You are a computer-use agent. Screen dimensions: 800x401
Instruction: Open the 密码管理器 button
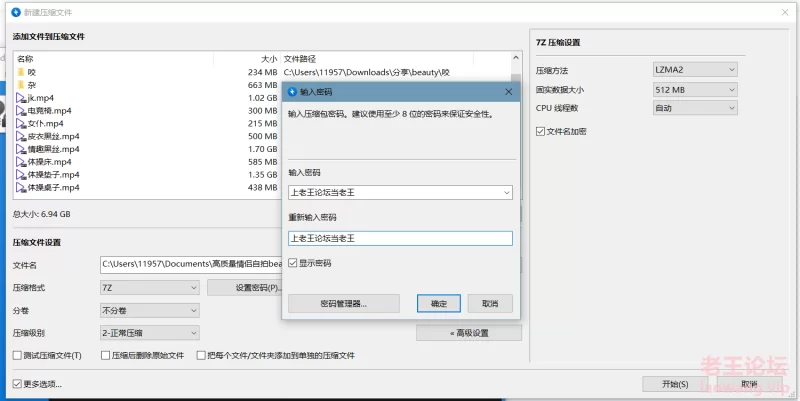click(x=344, y=304)
